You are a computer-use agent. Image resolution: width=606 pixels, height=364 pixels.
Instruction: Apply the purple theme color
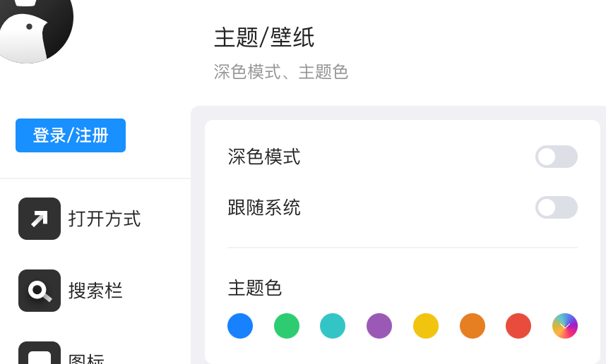coord(379,326)
